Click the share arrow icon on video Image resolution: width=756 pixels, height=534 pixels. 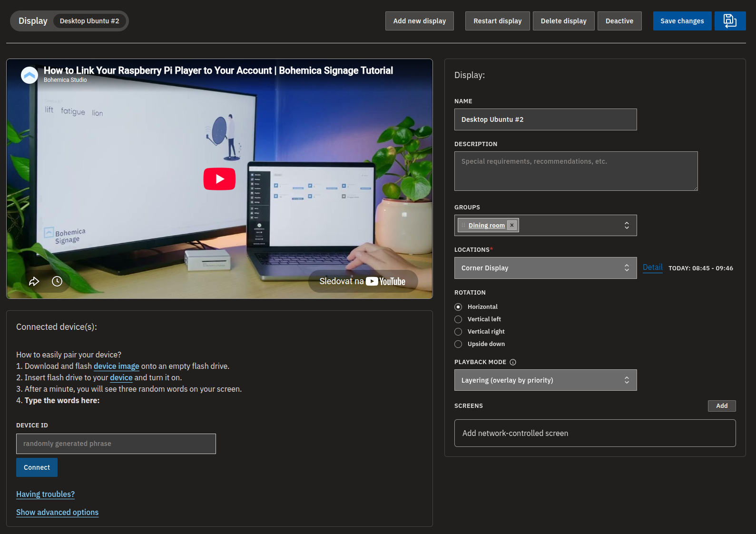[x=34, y=281]
